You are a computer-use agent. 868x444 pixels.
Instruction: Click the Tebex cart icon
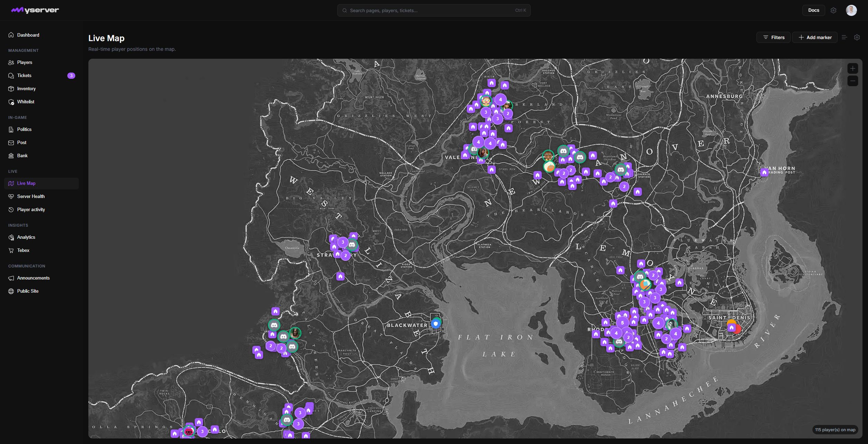click(x=11, y=250)
